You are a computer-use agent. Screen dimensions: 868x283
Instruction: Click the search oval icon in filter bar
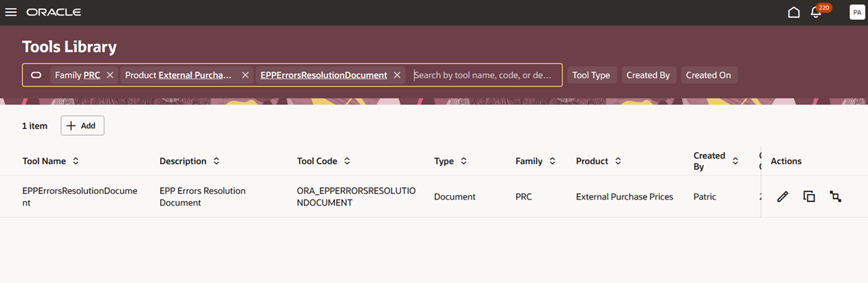37,75
